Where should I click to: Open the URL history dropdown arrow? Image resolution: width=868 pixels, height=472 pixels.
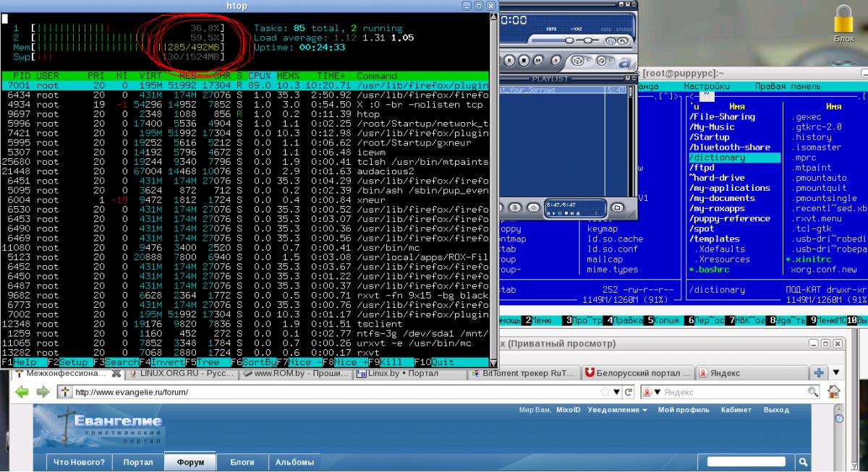click(x=617, y=392)
